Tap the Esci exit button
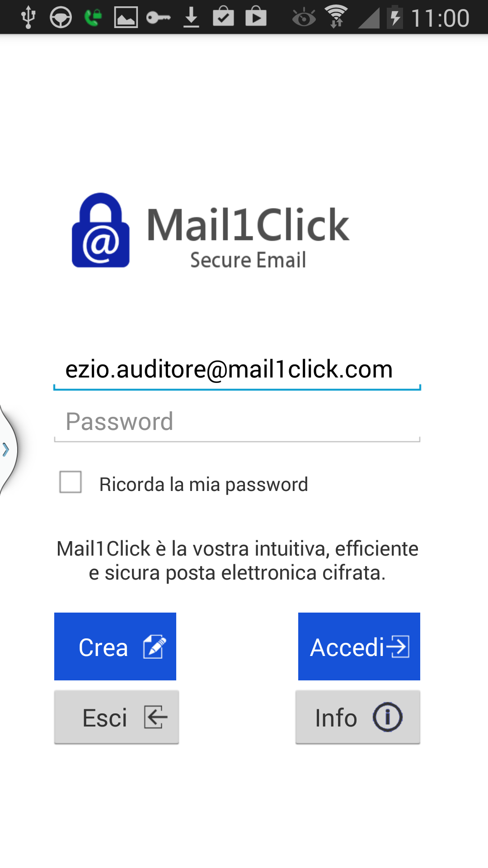 (117, 717)
